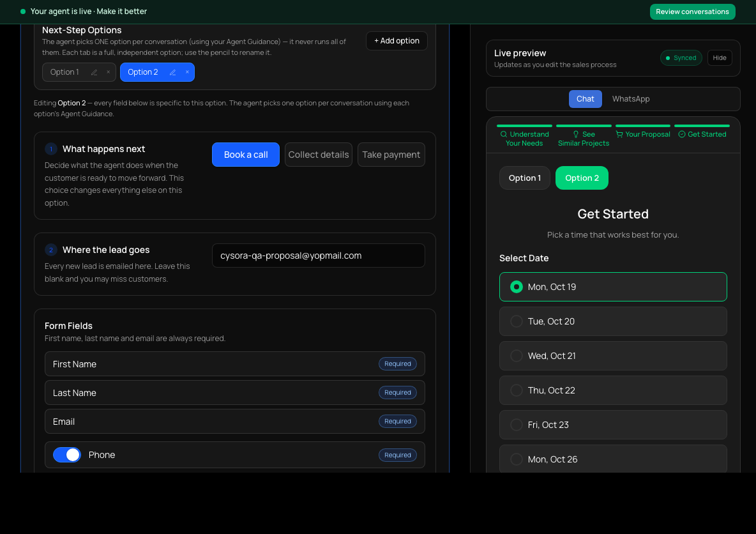Screen dimensions: 756x534
Task: Click the Review conversations button
Action: pos(692,11)
